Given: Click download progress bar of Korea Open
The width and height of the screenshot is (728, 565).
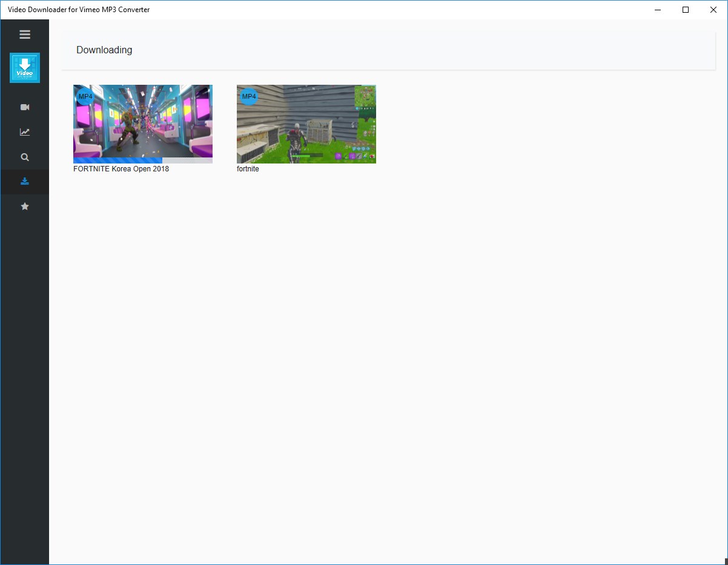Looking at the screenshot, I should click(143, 160).
